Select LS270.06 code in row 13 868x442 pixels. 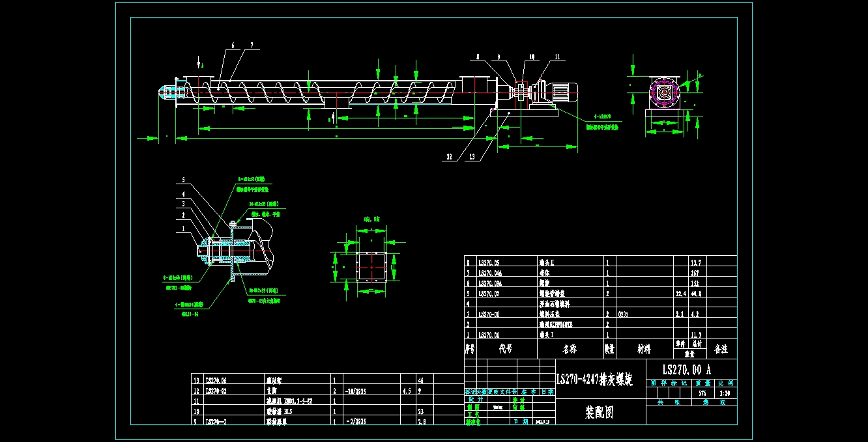[x=218, y=380]
